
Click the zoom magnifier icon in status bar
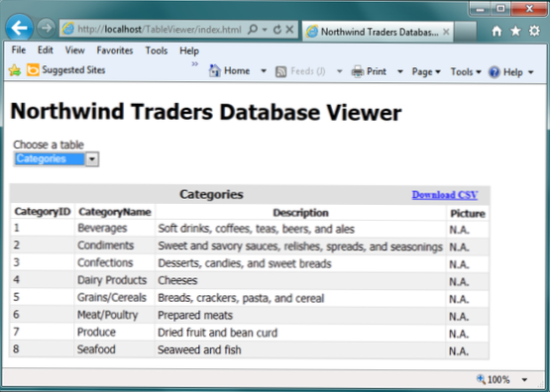[x=481, y=379]
